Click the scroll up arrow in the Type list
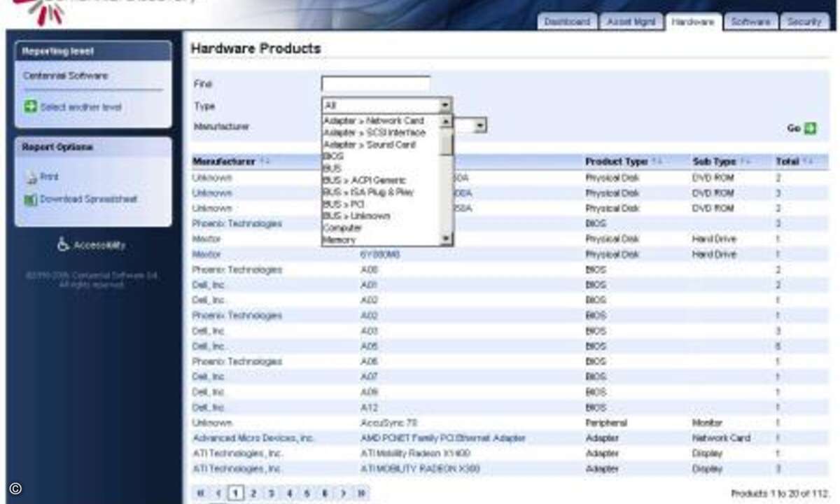This screenshot has width=840, height=504. [x=446, y=120]
